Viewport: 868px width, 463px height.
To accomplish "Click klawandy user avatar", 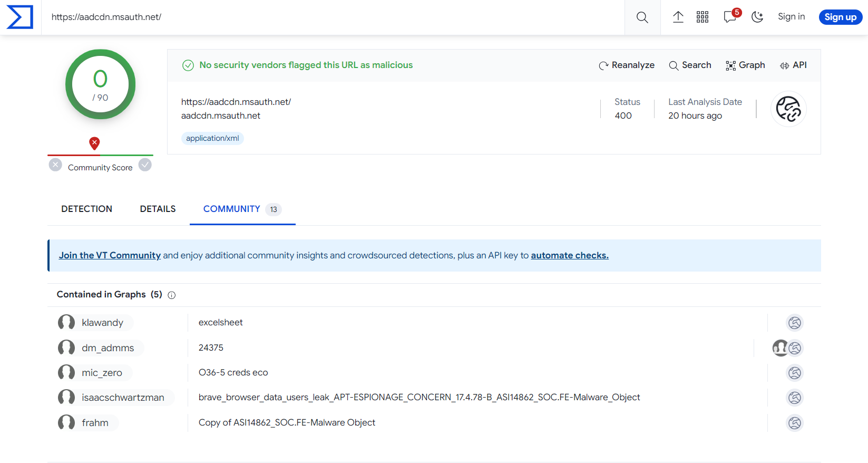I will tap(66, 322).
